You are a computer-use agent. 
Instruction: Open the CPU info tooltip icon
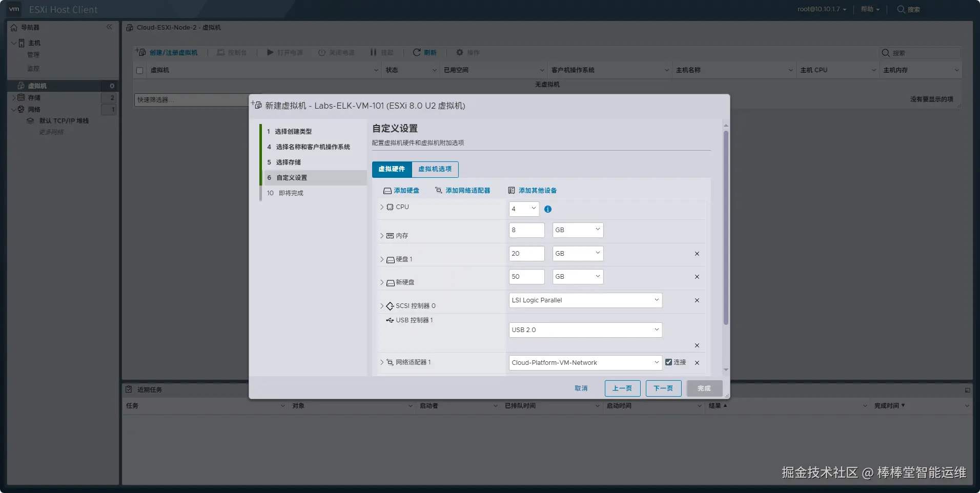pos(548,209)
